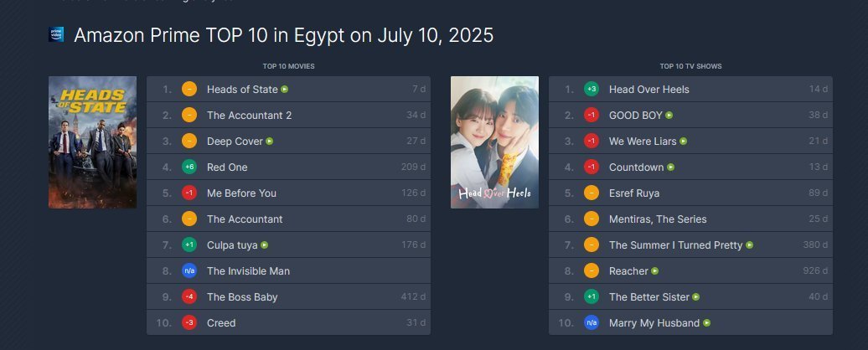Open The Accountant 2 movie link
The image size is (868, 350).
point(249,115)
